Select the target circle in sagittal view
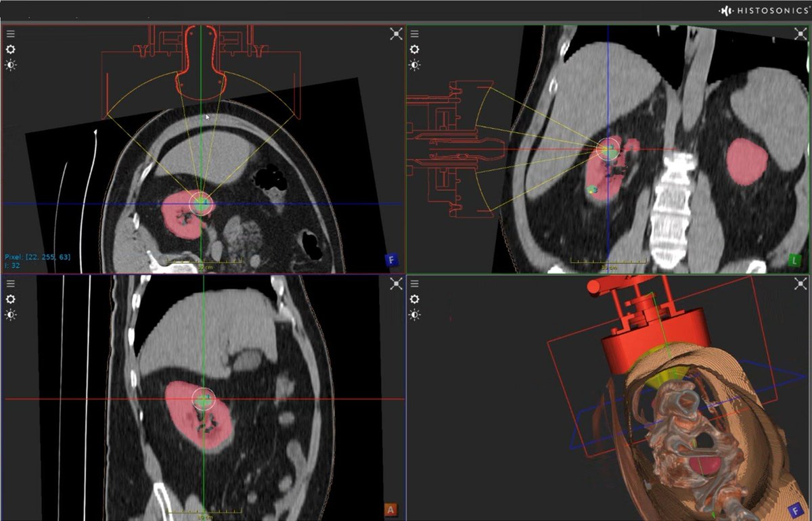Image resolution: width=812 pixels, height=521 pixels. (203, 399)
